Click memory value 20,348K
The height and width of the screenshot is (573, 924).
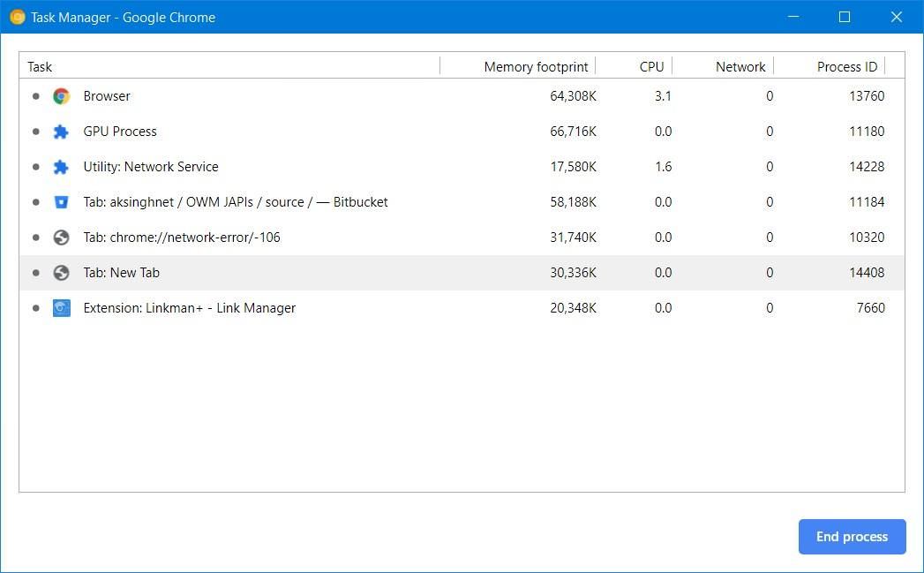click(x=573, y=308)
